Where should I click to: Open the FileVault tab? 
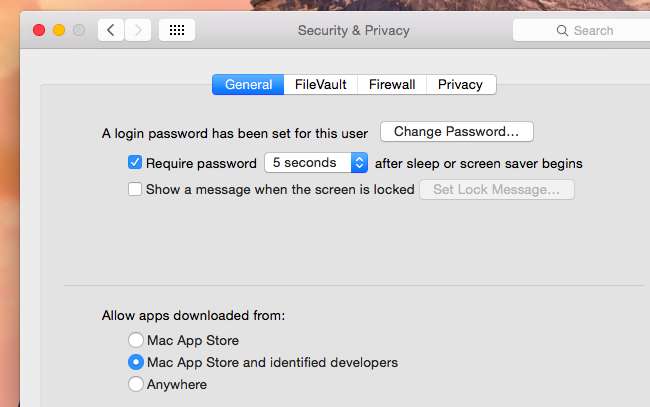pos(321,85)
